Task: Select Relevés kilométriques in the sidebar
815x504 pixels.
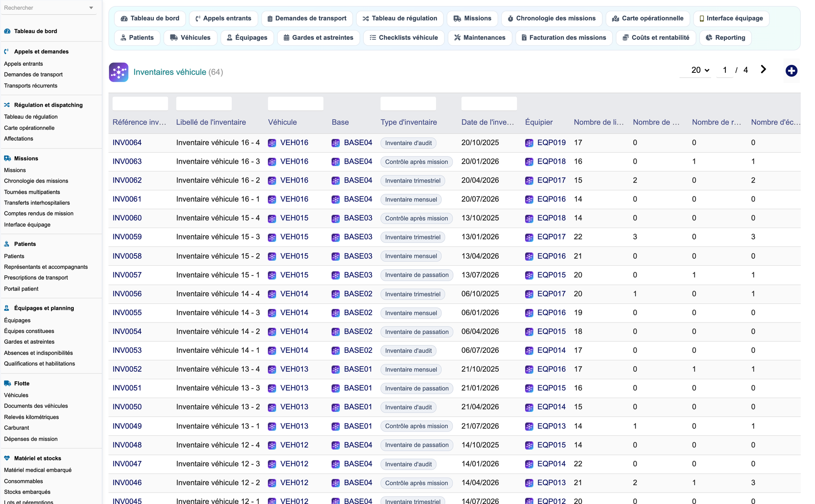Action: [x=31, y=417]
